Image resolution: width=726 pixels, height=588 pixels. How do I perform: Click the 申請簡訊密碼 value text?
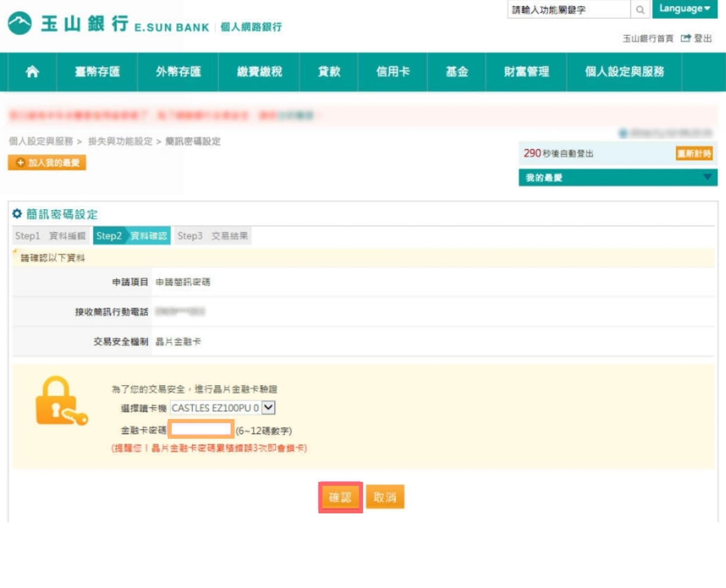point(183,282)
